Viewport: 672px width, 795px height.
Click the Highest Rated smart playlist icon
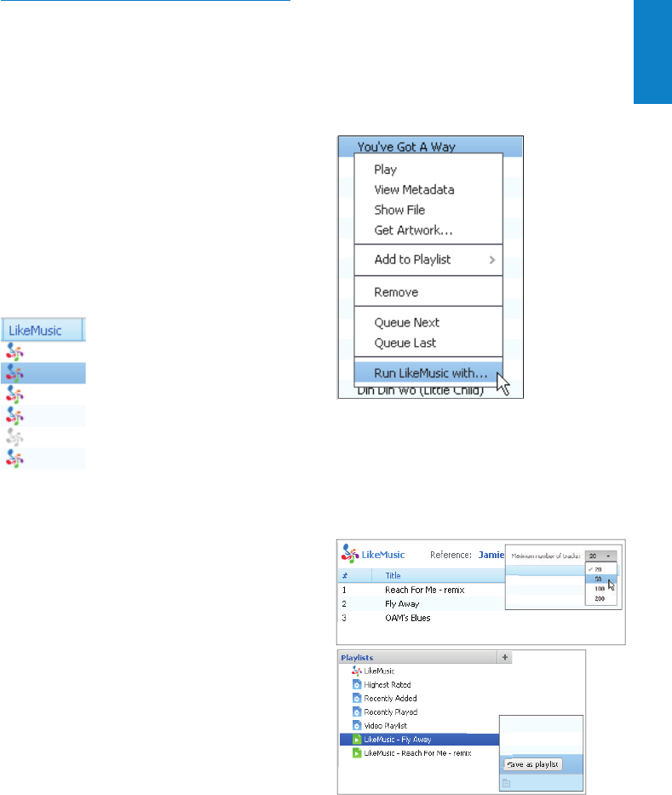pyautogui.click(x=357, y=684)
